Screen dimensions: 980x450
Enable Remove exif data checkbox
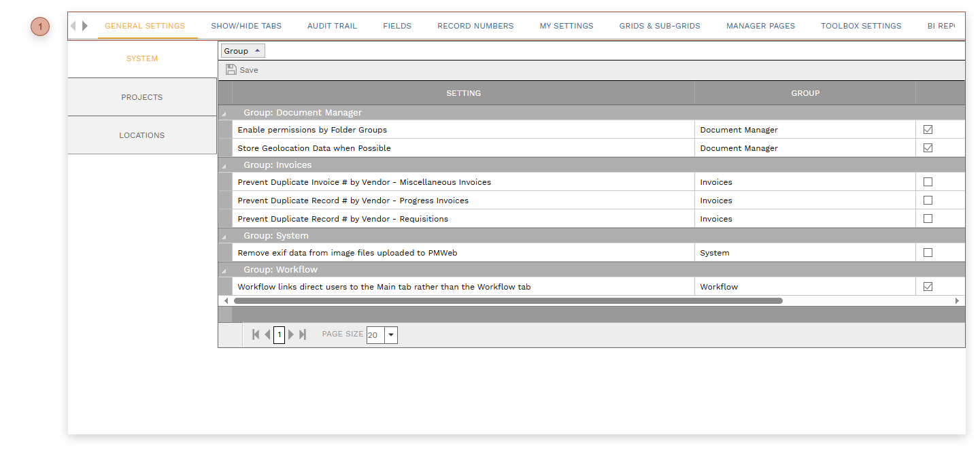[x=928, y=253]
